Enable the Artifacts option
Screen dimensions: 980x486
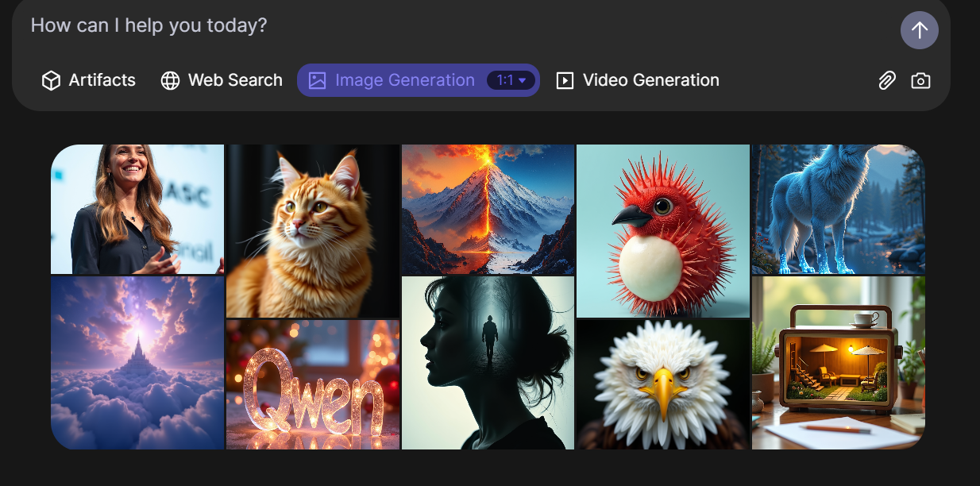click(102, 80)
